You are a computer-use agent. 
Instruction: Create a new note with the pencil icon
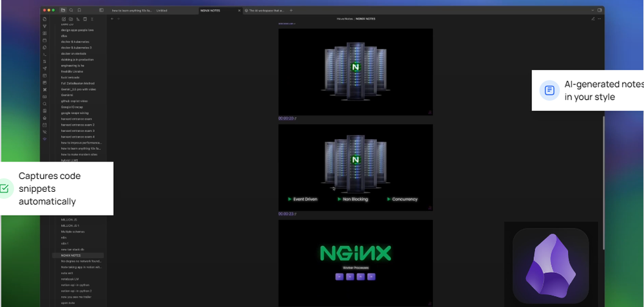point(62,19)
